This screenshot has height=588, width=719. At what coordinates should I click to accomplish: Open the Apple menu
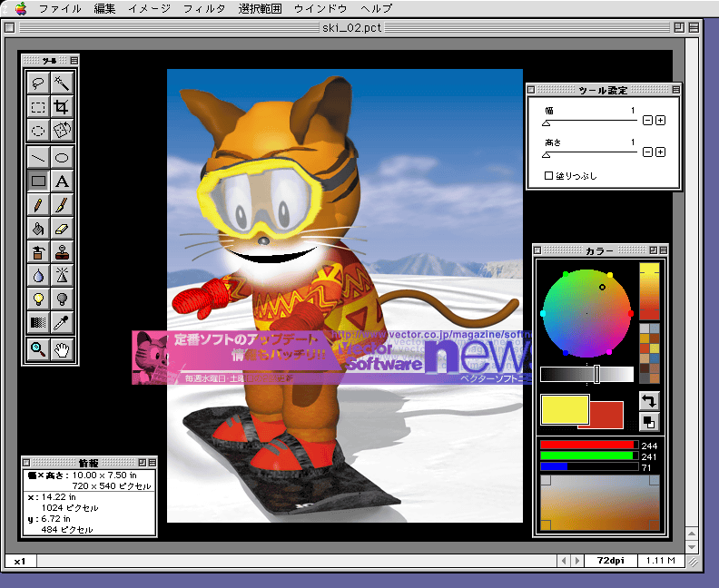pyautogui.click(x=21, y=8)
